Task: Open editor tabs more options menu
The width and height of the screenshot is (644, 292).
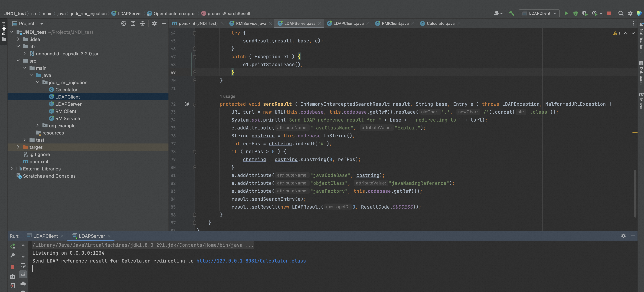Action: [x=633, y=23]
